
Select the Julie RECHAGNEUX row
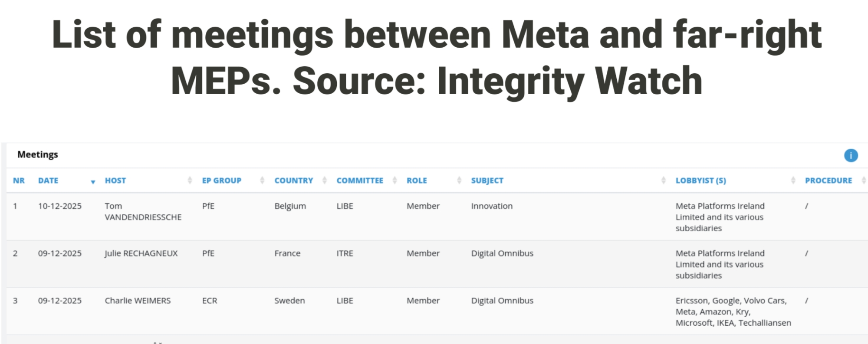(x=141, y=253)
